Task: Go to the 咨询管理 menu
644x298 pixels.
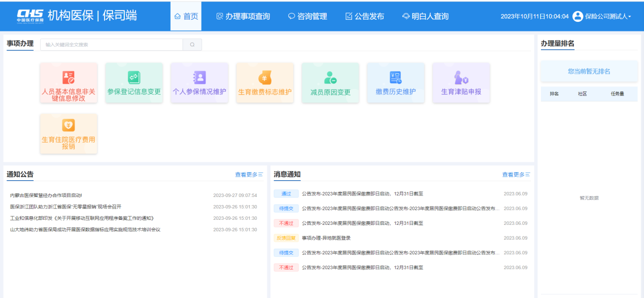Action: (x=308, y=16)
